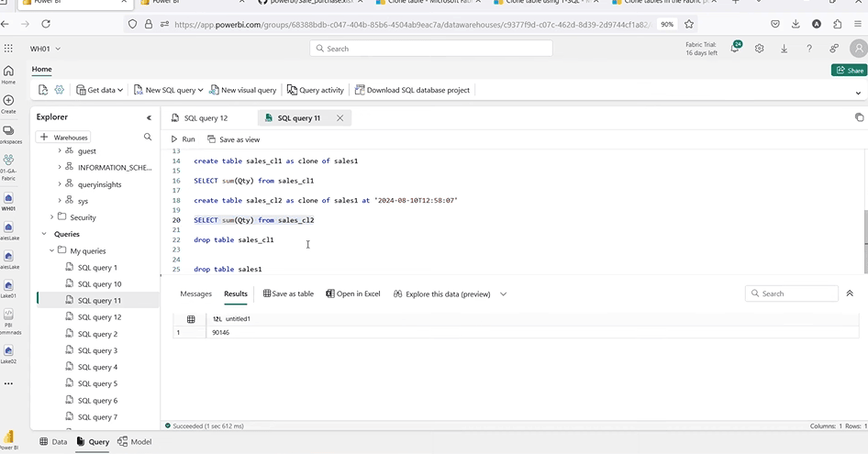Switch to the Messages tab
The width and height of the screenshot is (868, 454).
pos(196,294)
